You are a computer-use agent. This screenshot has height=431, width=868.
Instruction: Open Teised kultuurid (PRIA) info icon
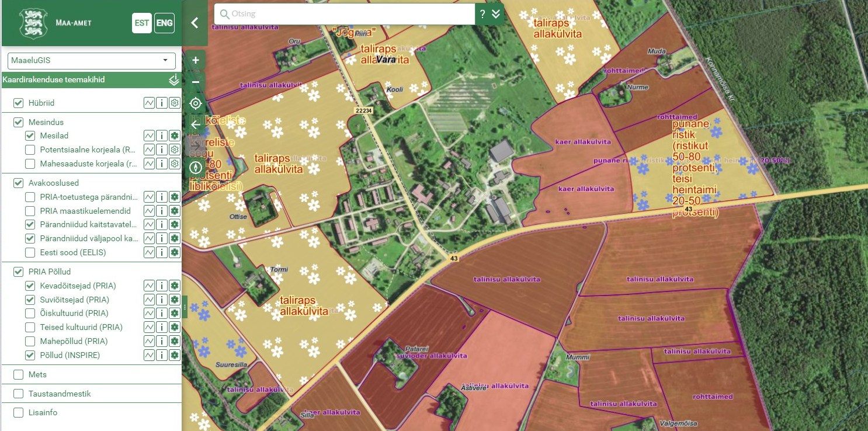pos(162,328)
